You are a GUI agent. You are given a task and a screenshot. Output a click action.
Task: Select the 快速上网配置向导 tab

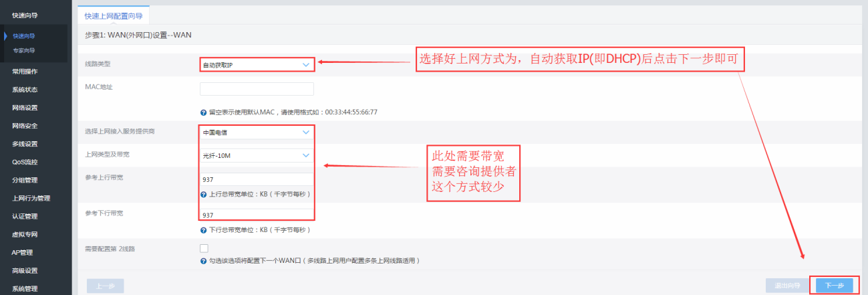coord(113,16)
